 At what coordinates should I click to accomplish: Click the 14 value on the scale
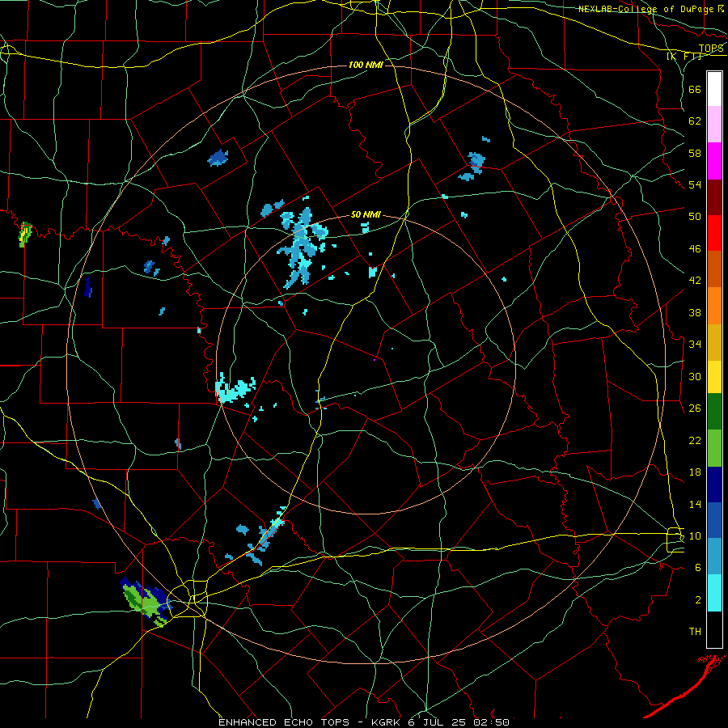[695, 504]
